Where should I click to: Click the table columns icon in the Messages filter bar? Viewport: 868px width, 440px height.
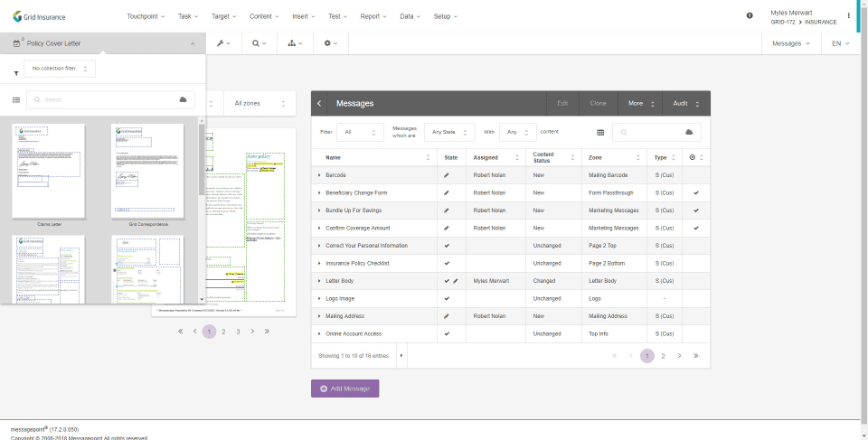point(600,132)
